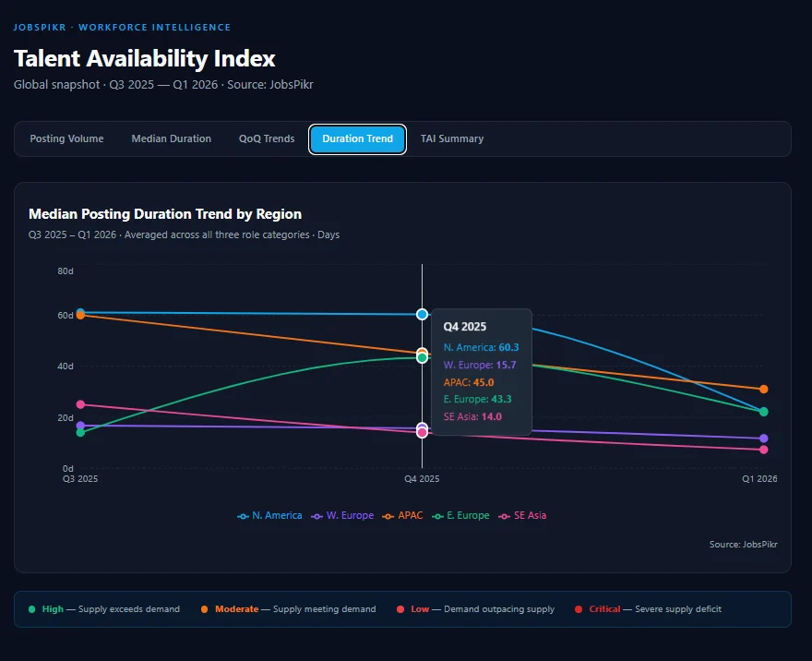Screen dimensions: 812x661
Task: Click the red Low indicator dot
Action: pyautogui.click(x=402, y=609)
